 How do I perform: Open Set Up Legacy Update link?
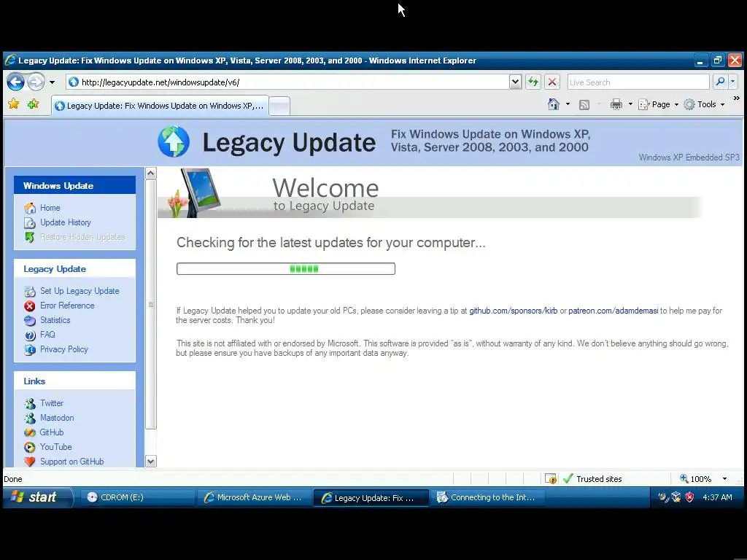click(x=80, y=291)
